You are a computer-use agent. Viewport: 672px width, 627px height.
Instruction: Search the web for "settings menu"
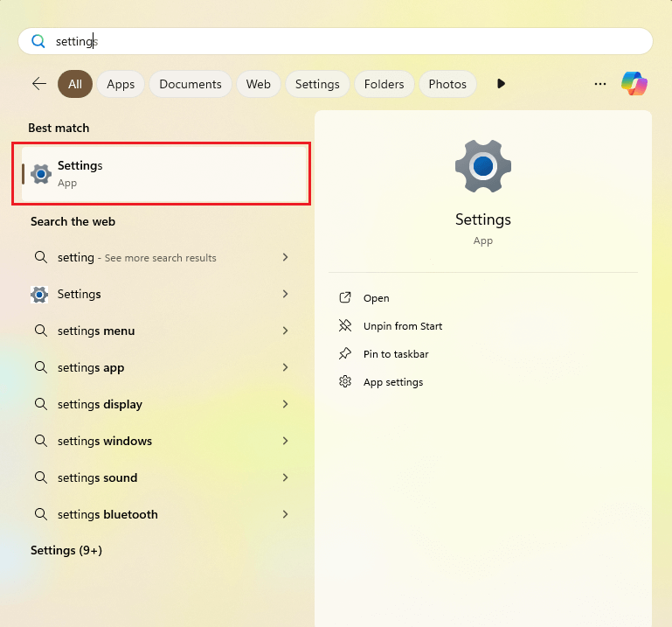coord(161,331)
